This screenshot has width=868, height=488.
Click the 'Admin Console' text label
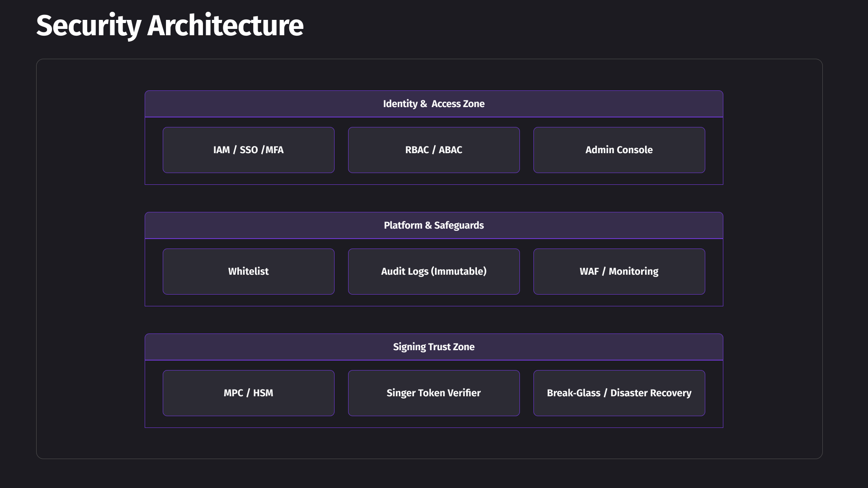(x=619, y=150)
